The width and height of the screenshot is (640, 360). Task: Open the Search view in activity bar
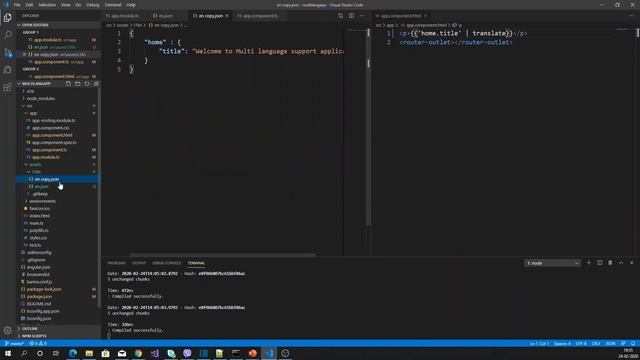click(7, 35)
